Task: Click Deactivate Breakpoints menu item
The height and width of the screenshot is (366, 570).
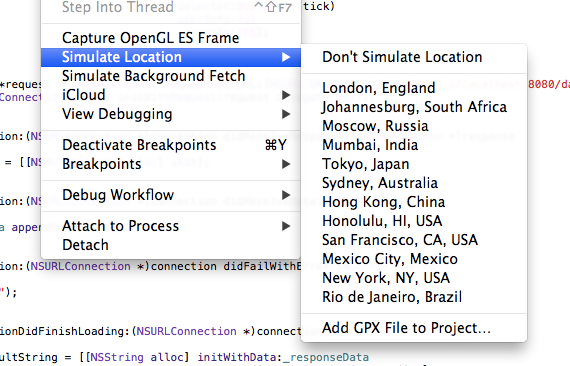Action: (171, 145)
